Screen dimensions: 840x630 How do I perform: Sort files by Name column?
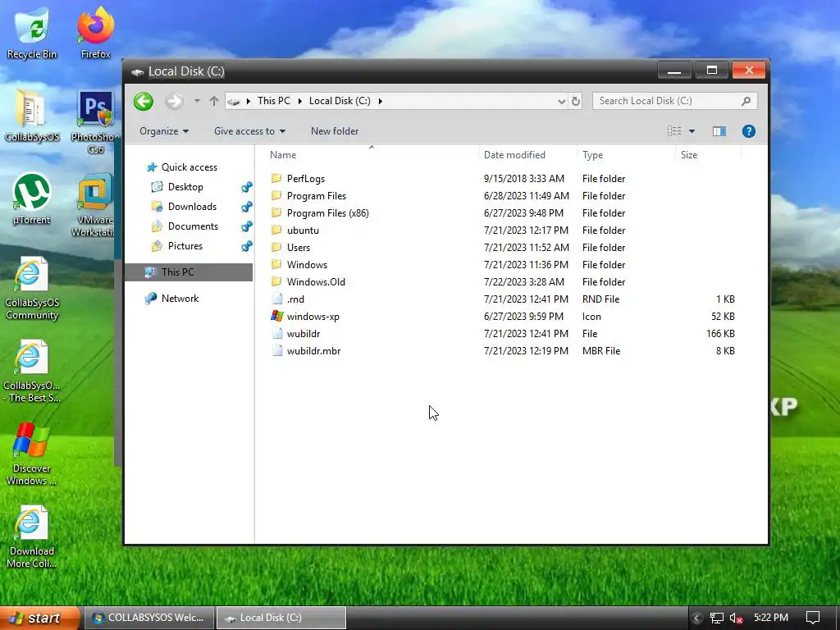(x=283, y=155)
